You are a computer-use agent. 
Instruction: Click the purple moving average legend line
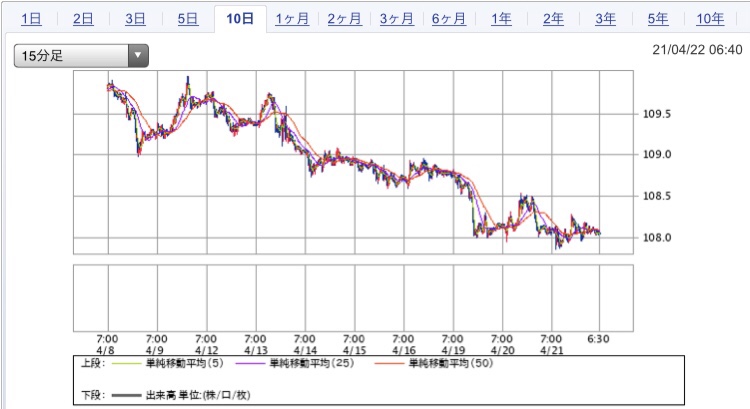pos(250,364)
